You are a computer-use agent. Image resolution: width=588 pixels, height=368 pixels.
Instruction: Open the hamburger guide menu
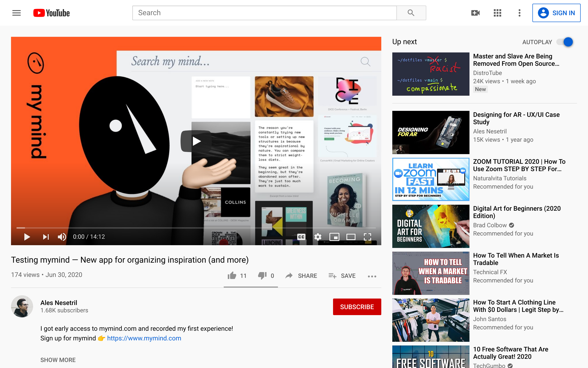coord(17,13)
